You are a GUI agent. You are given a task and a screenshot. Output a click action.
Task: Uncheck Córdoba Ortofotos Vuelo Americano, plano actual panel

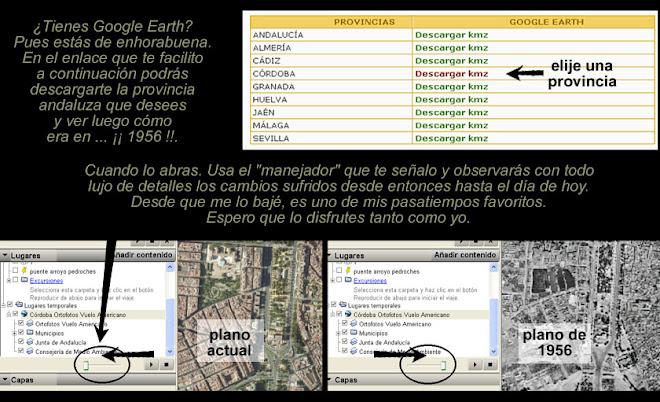[15, 314]
